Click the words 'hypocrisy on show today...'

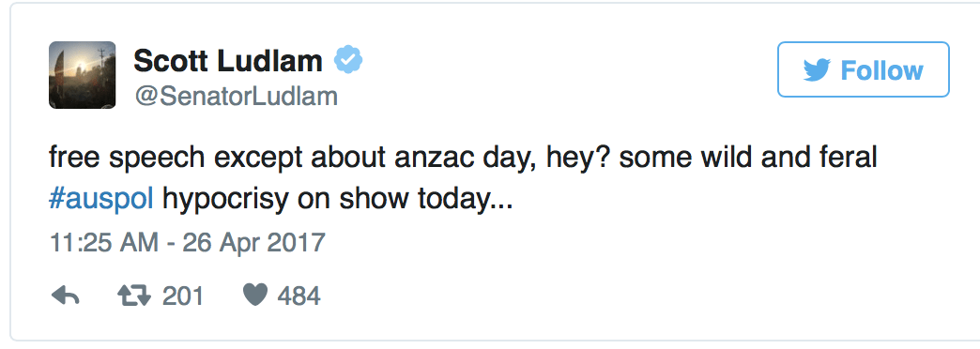point(338,201)
